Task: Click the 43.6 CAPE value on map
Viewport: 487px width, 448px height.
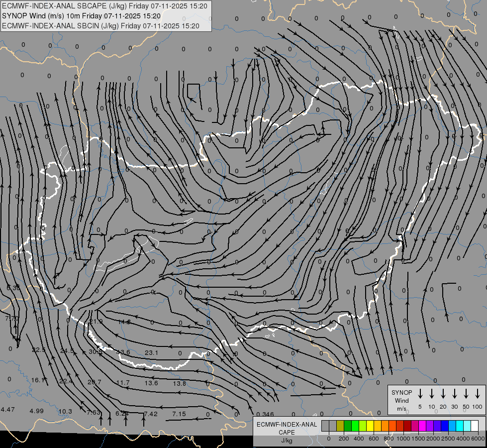Action: click(123, 352)
